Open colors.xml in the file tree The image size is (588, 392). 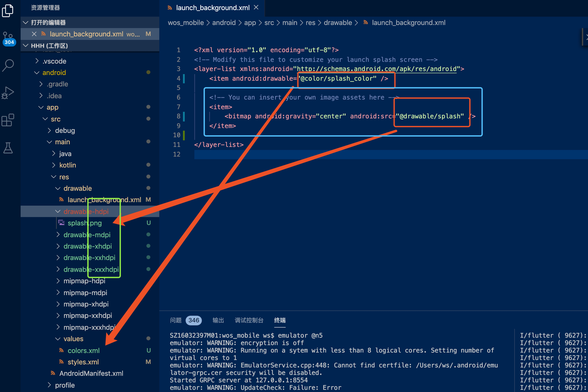pyautogui.click(x=84, y=350)
